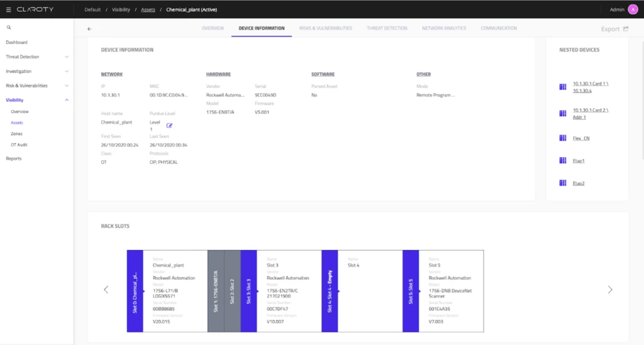This screenshot has height=345, width=644.
Task: Click the Etap1 nested device icon
Action: pos(563,161)
